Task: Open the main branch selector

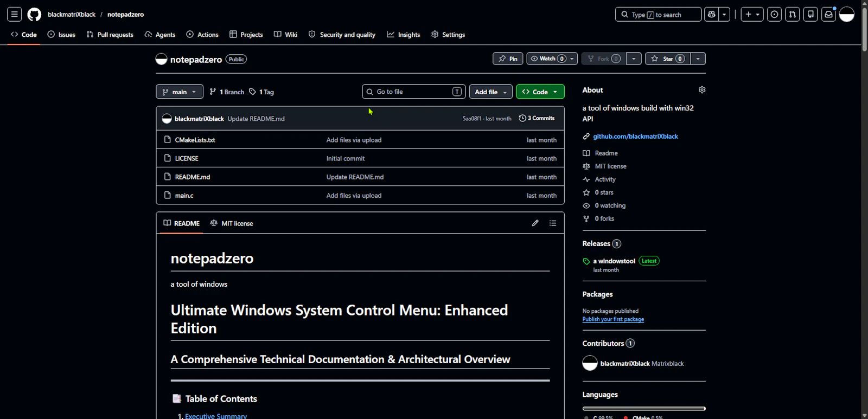Action: 180,92
